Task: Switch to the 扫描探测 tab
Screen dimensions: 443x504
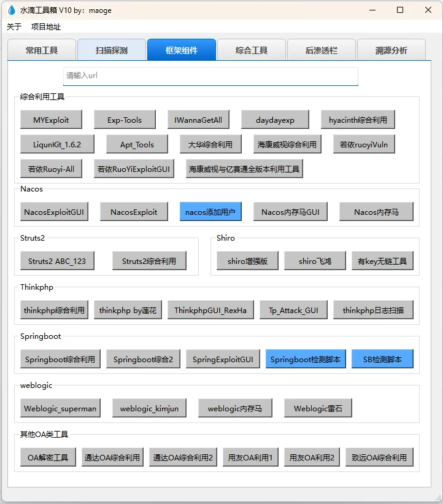Action: [x=112, y=50]
